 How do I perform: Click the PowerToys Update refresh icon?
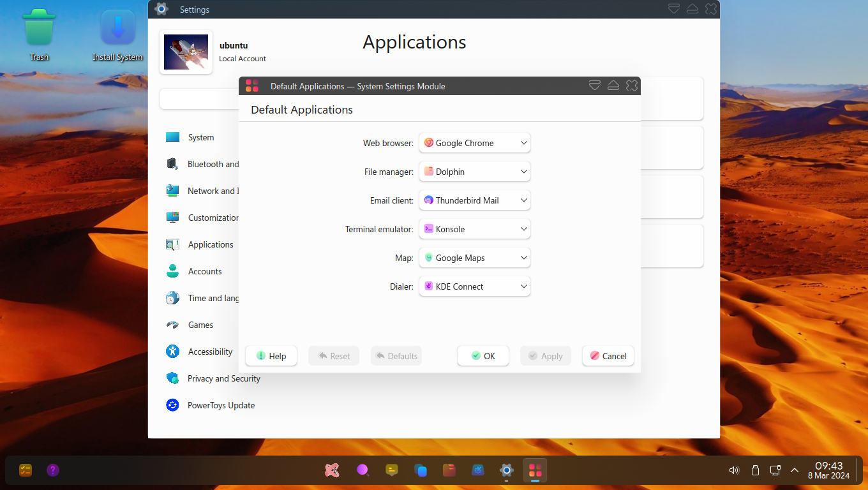[172, 405]
